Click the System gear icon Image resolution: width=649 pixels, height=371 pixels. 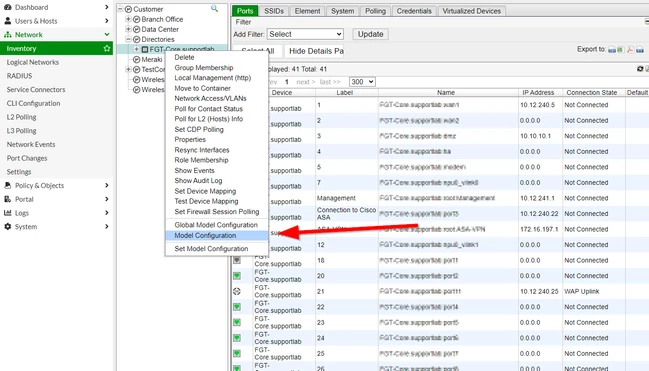pyautogui.click(x=7, y=226)
